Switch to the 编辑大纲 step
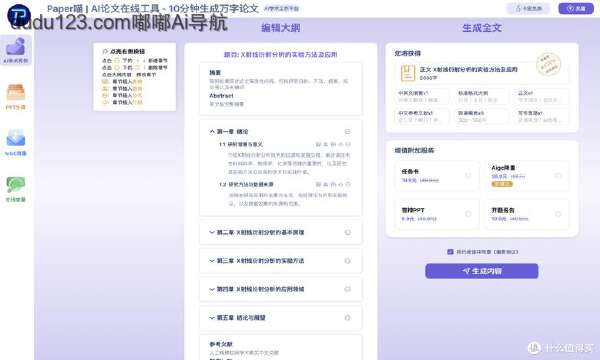This screenshot has width=600, height=360. click(280, 28)
